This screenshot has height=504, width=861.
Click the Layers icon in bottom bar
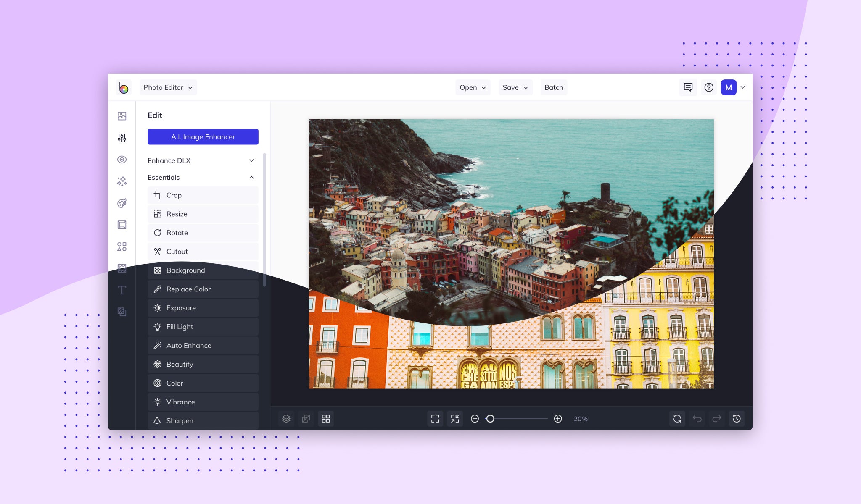coord(286,419)
